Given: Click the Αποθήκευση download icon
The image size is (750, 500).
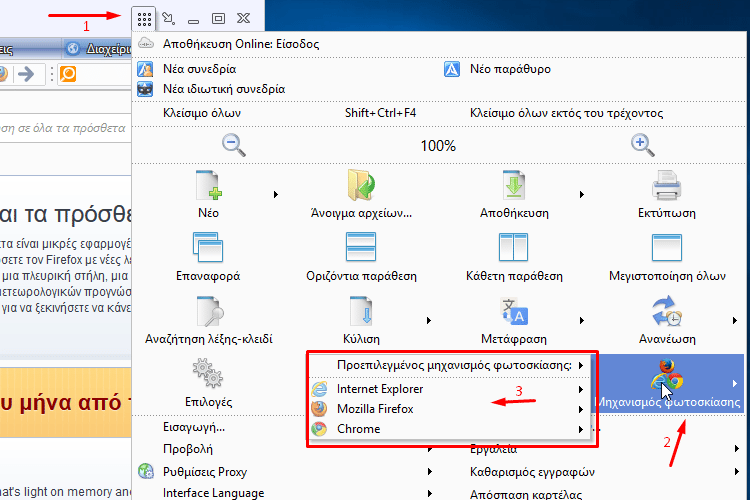Looking at the screenshot, I should 514,185.
